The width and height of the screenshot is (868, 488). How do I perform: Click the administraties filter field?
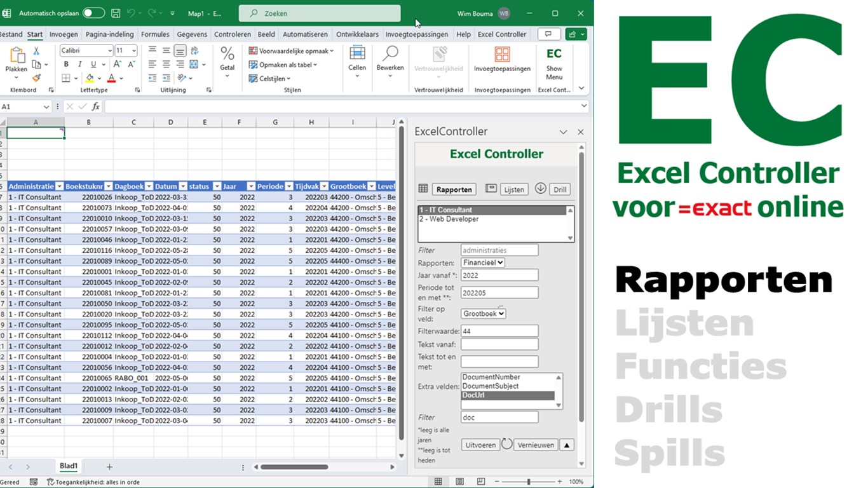(499, 250)
